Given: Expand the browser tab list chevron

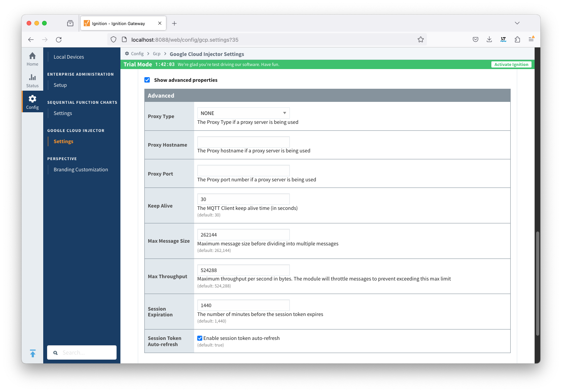Looking at the screenshot, I should [517, 23].
